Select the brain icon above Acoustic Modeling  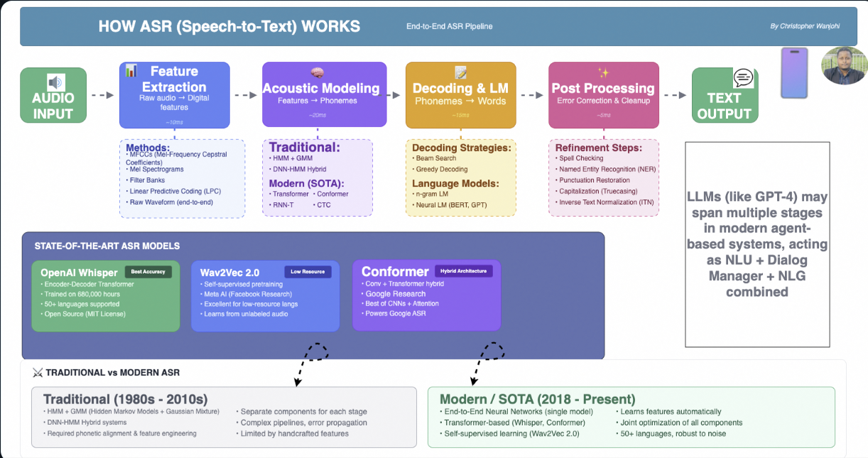coord(318,72)
